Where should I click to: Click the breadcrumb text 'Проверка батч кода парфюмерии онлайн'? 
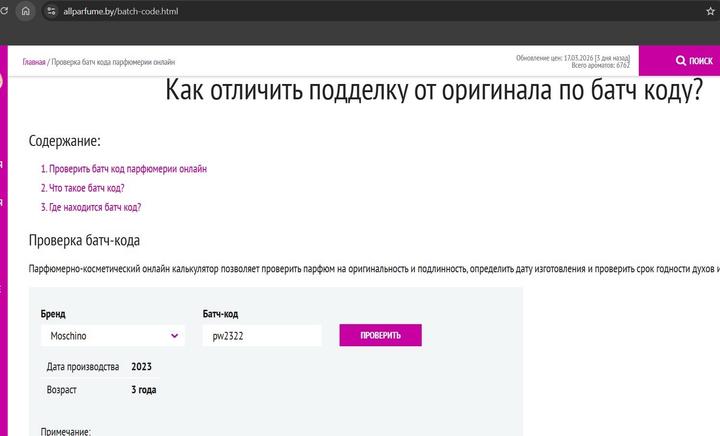click(x=118, y=61)
